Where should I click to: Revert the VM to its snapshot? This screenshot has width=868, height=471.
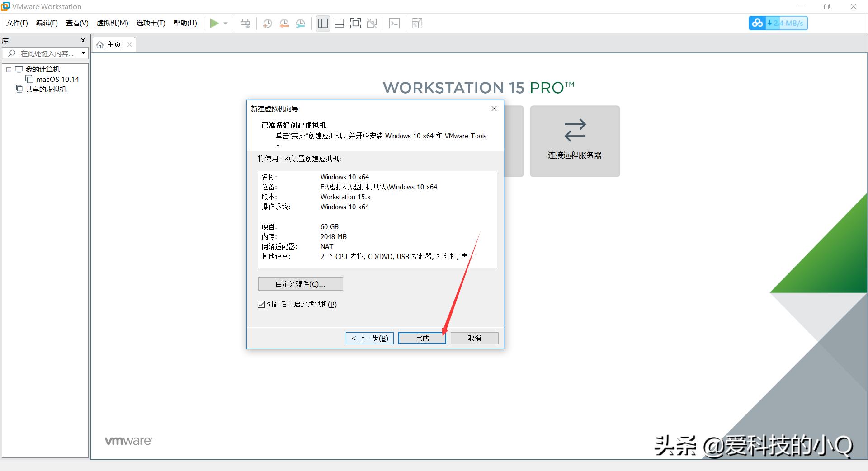point(284,23)
